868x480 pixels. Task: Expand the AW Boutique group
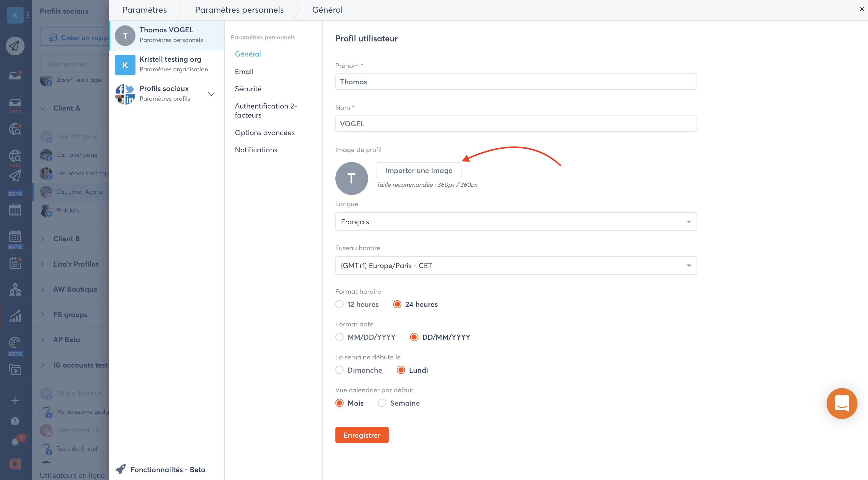[42, 289]
